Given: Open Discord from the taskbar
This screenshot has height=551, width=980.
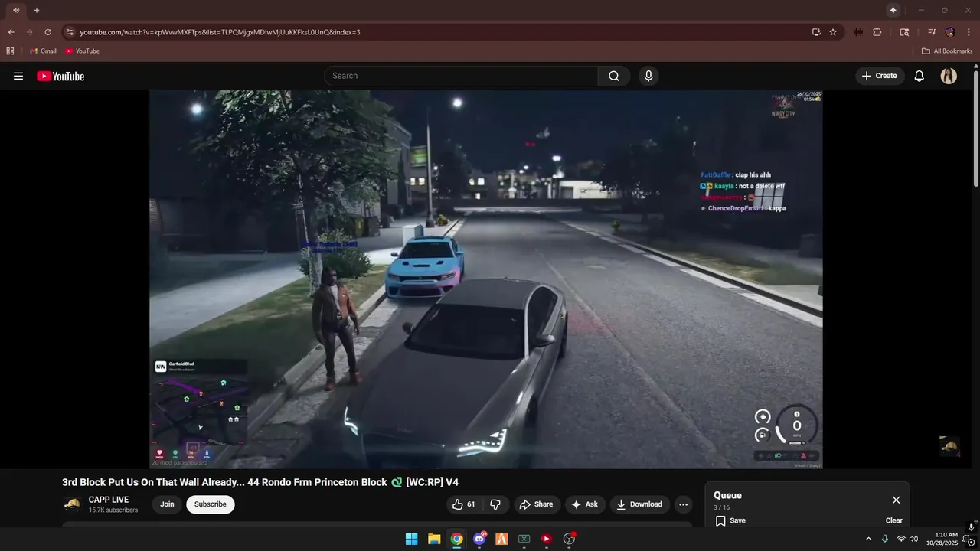Looking at the screenshot, I should [479, 539].
